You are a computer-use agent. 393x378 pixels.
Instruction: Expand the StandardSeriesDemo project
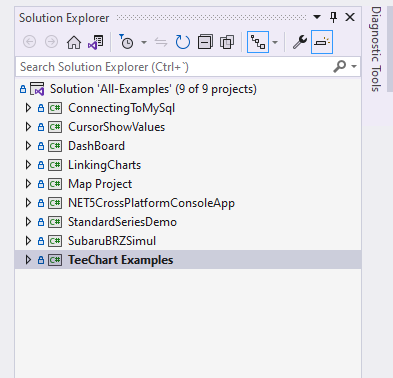coord(28,222)
